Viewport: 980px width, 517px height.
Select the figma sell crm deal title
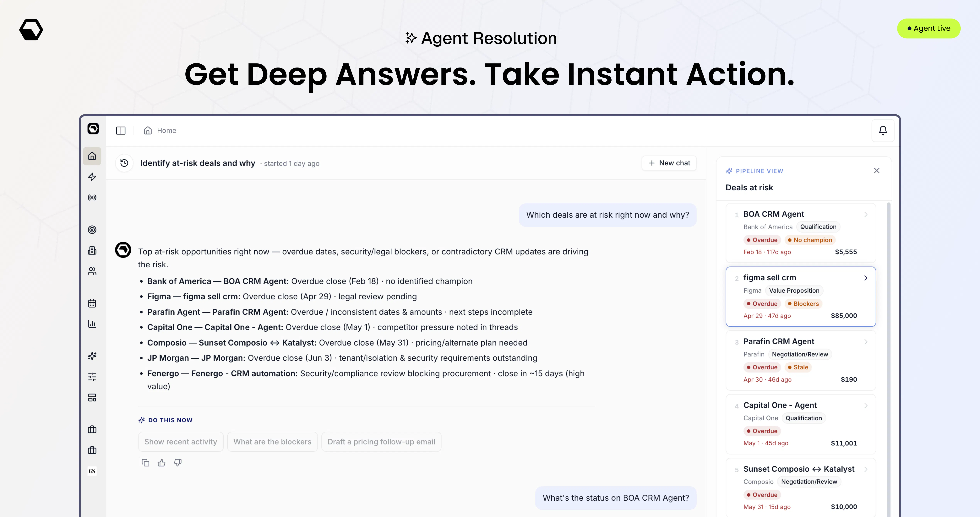click(x=770, y=278)
